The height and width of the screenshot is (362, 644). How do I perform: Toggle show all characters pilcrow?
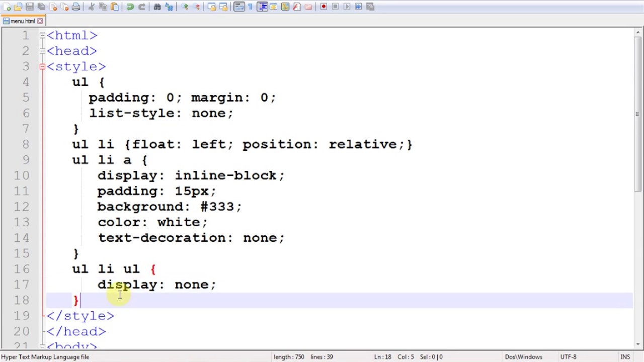[251, 7]
